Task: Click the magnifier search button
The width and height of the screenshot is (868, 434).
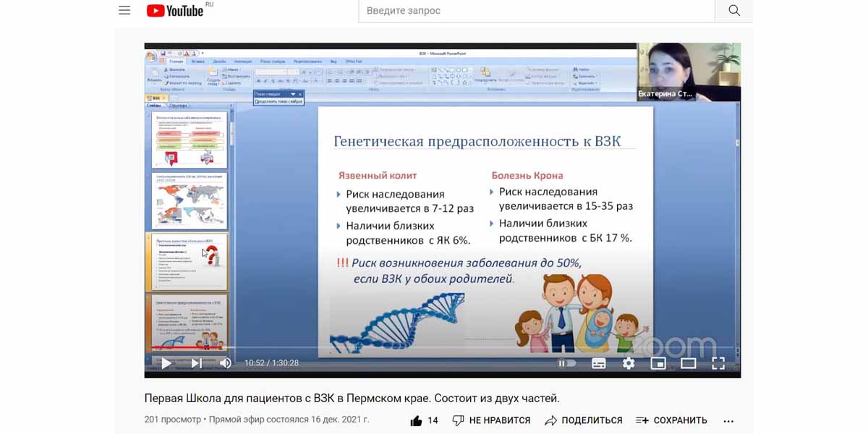Action: click(x=733, y=11)
